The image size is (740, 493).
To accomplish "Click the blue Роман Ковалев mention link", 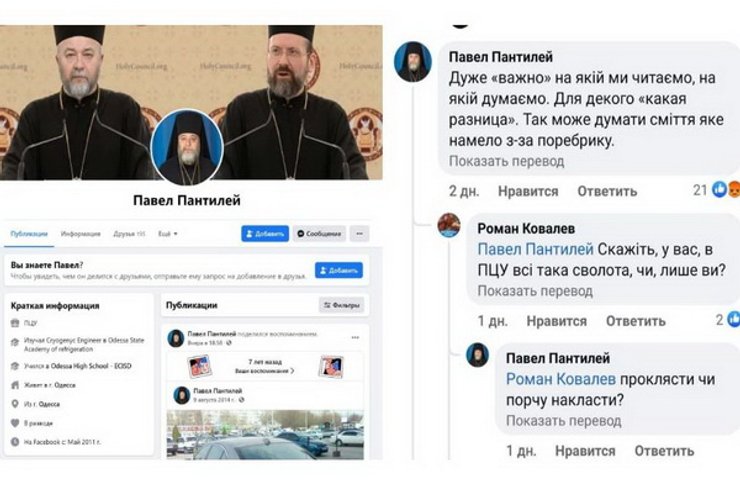I will pos(561,379).
